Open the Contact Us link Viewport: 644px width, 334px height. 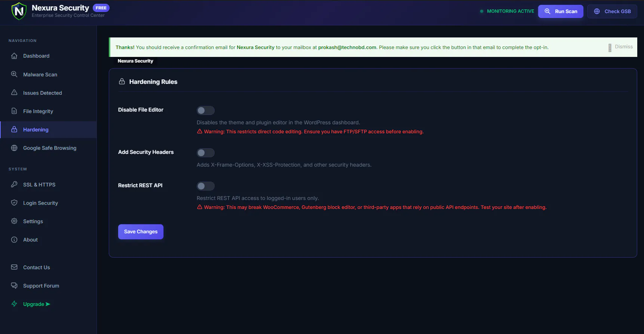[x=48, y=267]
